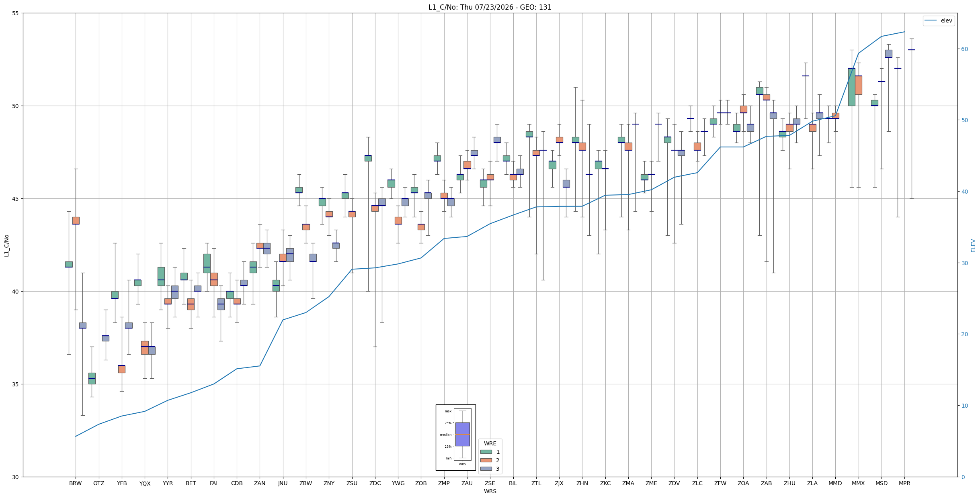Click the 55 tick on left axis
Screen dimensions: 980x498
click(16, 13)
